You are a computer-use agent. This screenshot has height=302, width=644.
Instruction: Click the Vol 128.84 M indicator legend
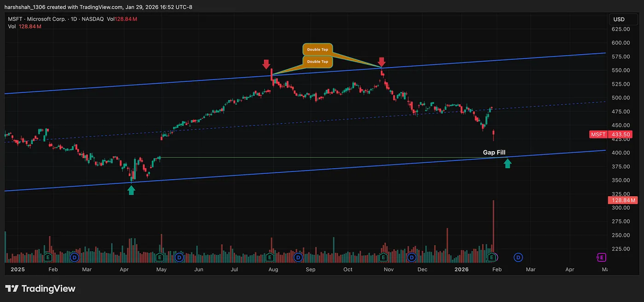coord(25,27)
